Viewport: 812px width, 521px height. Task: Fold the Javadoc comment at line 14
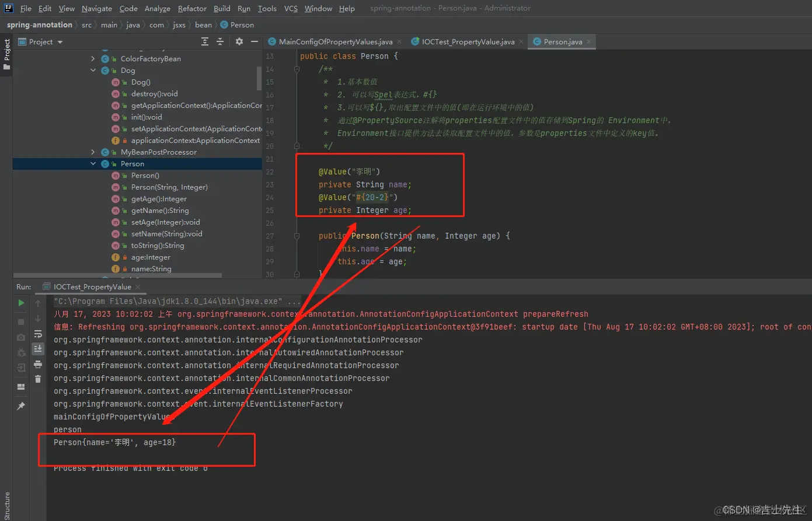pos(297,69)
